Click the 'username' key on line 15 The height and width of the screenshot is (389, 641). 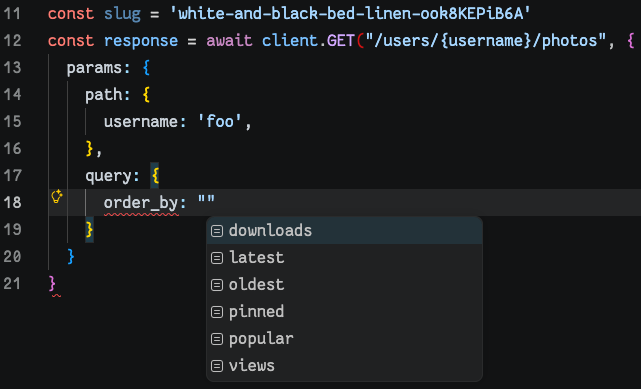(141, 122)
